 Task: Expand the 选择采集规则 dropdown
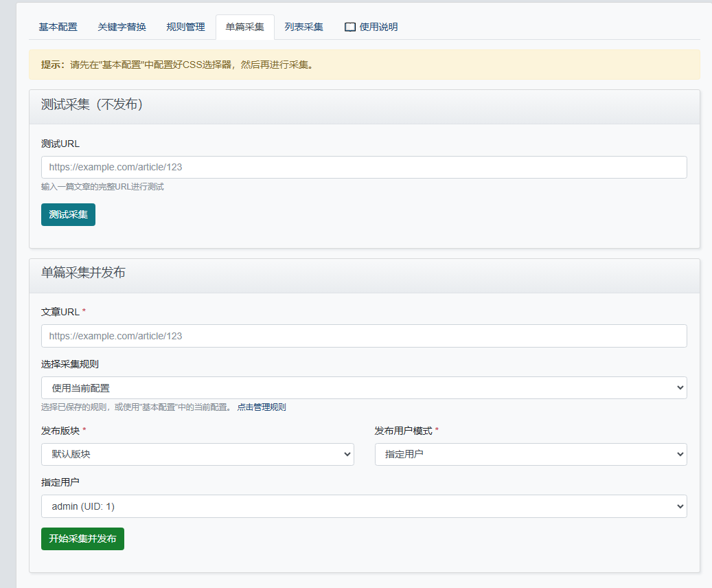[364, 387]
